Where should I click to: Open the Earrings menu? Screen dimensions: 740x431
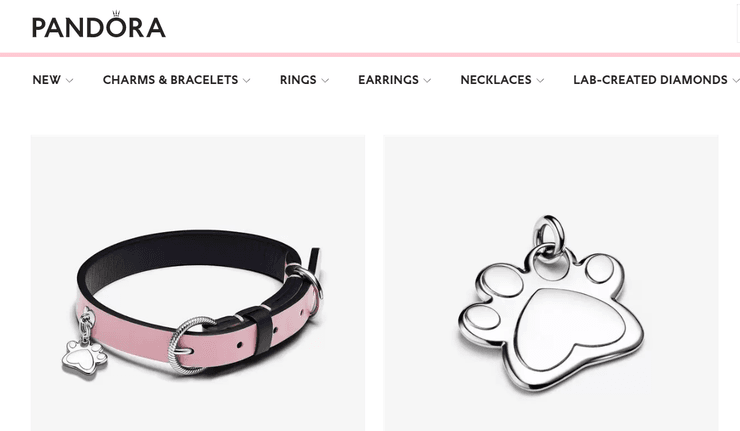click(388, 80)
